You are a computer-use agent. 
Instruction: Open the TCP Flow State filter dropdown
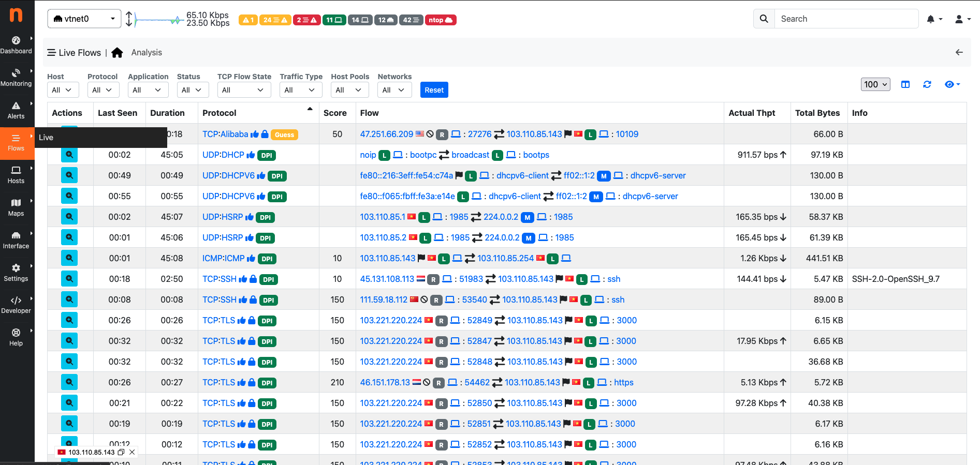(x=243, y=90)
